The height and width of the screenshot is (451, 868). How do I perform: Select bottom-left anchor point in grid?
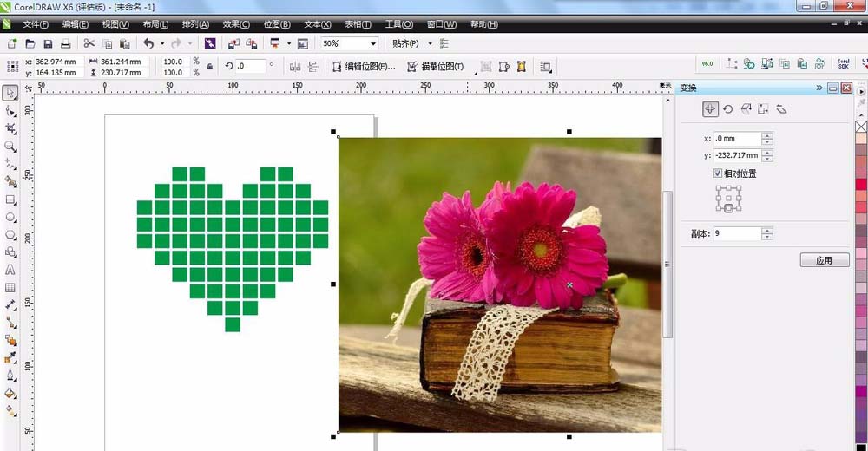click(719, 208)
